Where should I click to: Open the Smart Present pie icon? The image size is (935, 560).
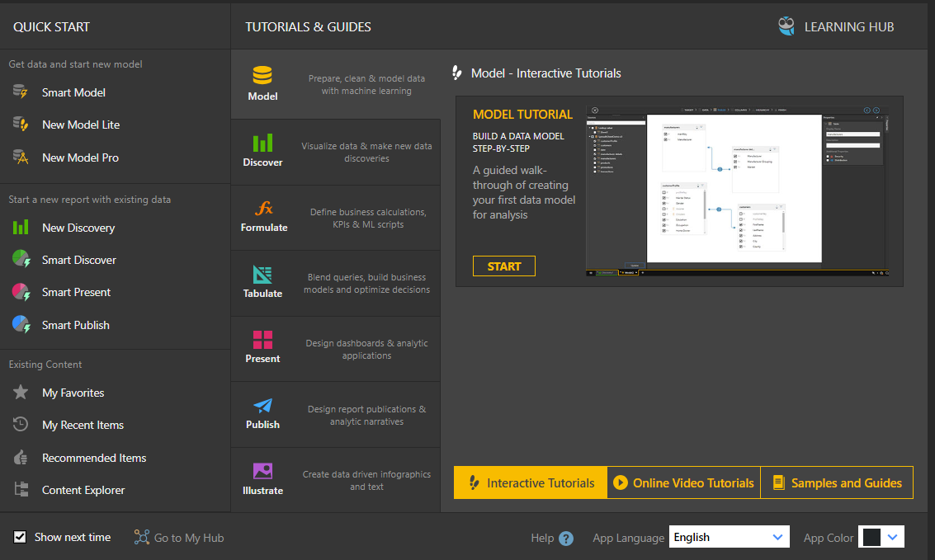coord(21,292)
